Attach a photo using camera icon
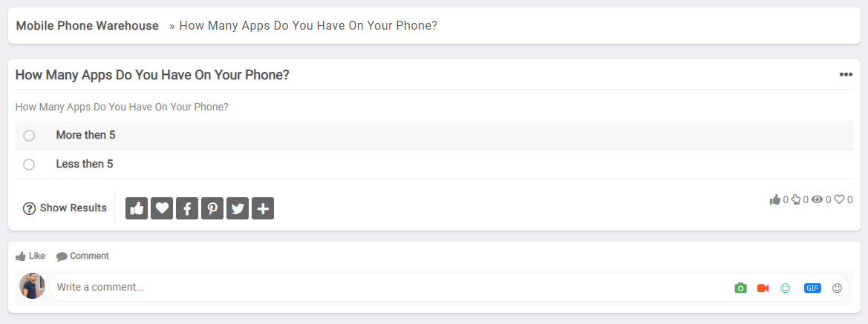This screenshot has width=868, height=324. click(741, 288)
